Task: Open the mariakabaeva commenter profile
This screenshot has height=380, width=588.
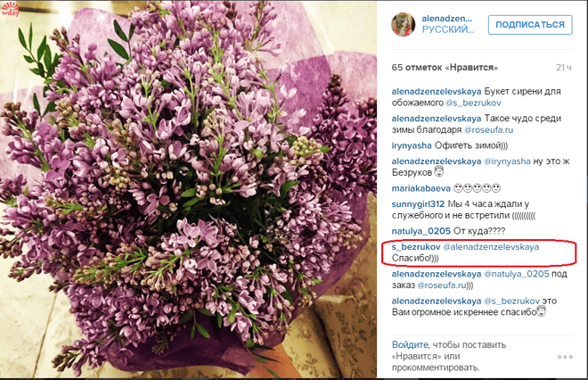Action: (421, 188)
